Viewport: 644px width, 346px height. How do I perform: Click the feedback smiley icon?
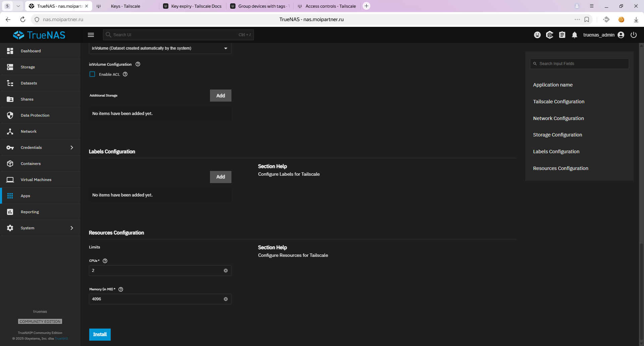pyautogui.click(x=537, y=35)
